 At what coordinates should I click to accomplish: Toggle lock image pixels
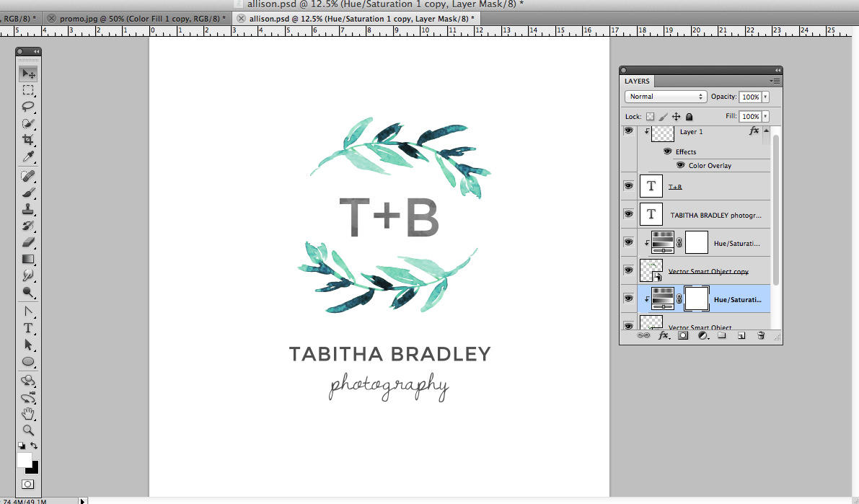pos(663,116)
